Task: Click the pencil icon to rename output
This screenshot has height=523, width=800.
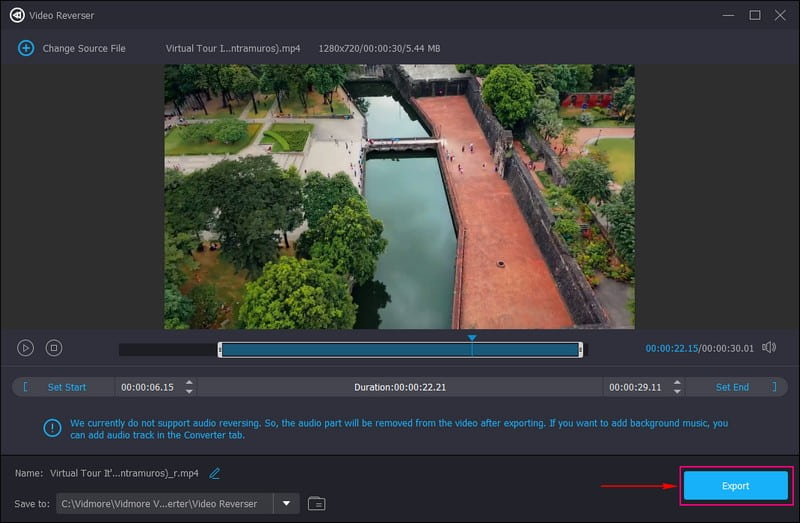Action: coord(215,474)
